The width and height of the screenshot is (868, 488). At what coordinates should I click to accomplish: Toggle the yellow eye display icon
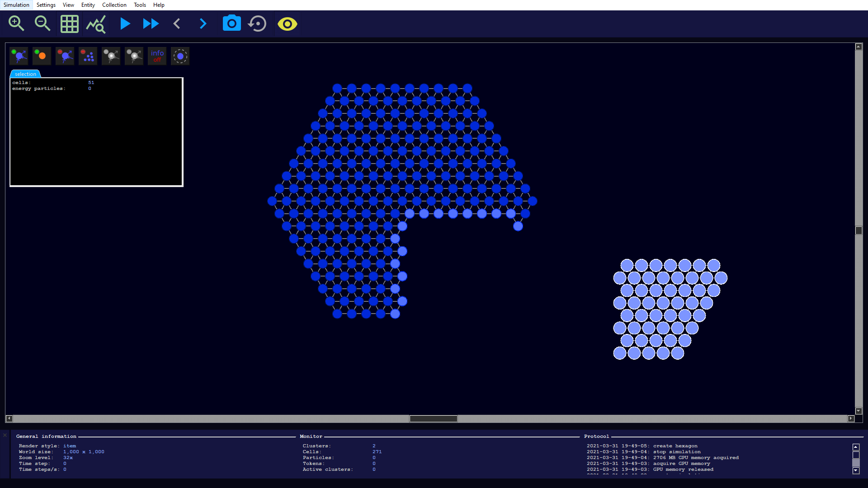(288, 23)
